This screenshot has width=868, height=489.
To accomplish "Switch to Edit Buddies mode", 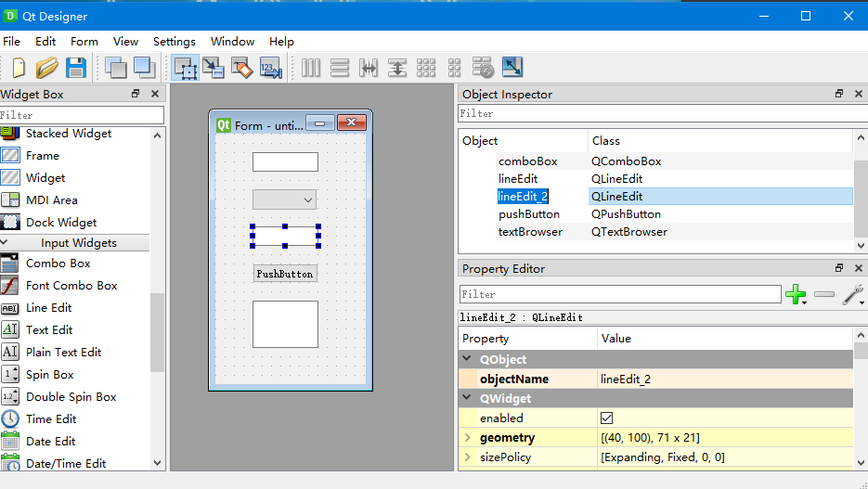I will pyautogui.click(x=242, y=68).
